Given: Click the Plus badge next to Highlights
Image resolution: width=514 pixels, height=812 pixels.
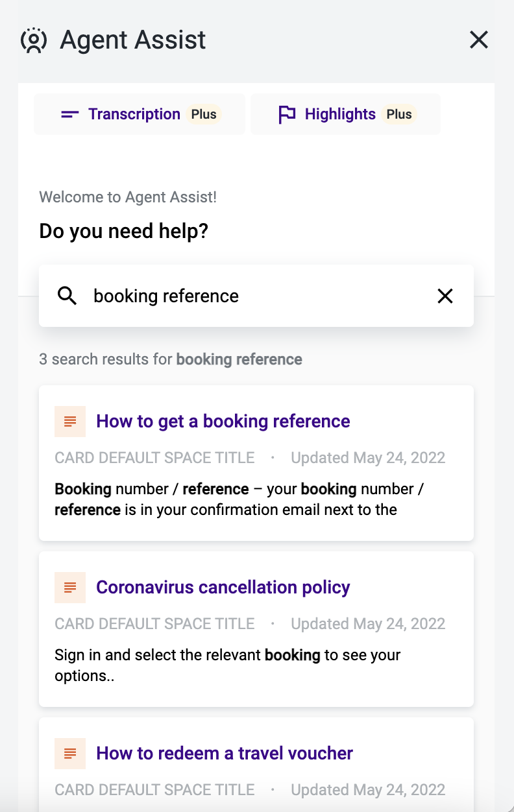Looking at the screenshot, I should (399, 113).
